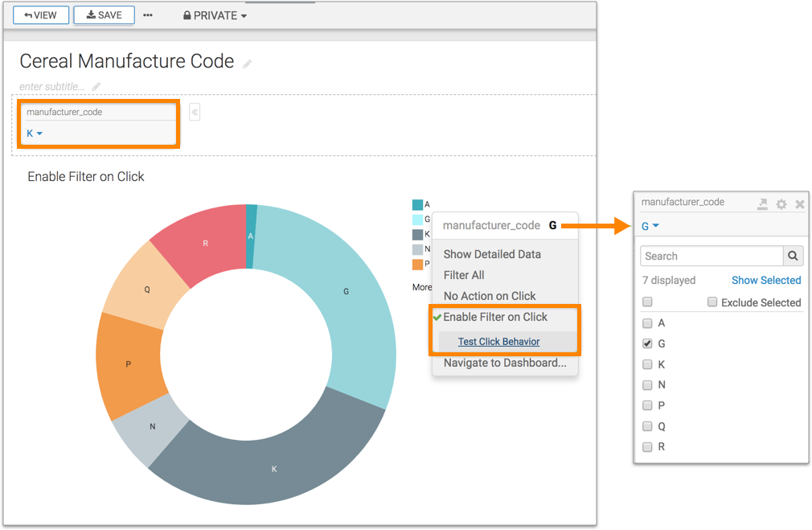Screen dimensions: 812x530
Task: Click the Test Click Behavior link
Action: pos(498,342)
